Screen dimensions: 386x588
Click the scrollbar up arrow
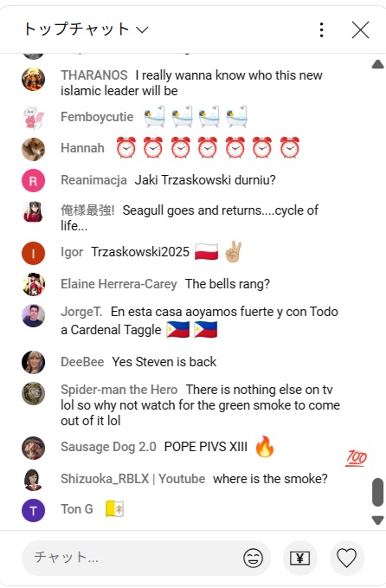click(377, 64)
